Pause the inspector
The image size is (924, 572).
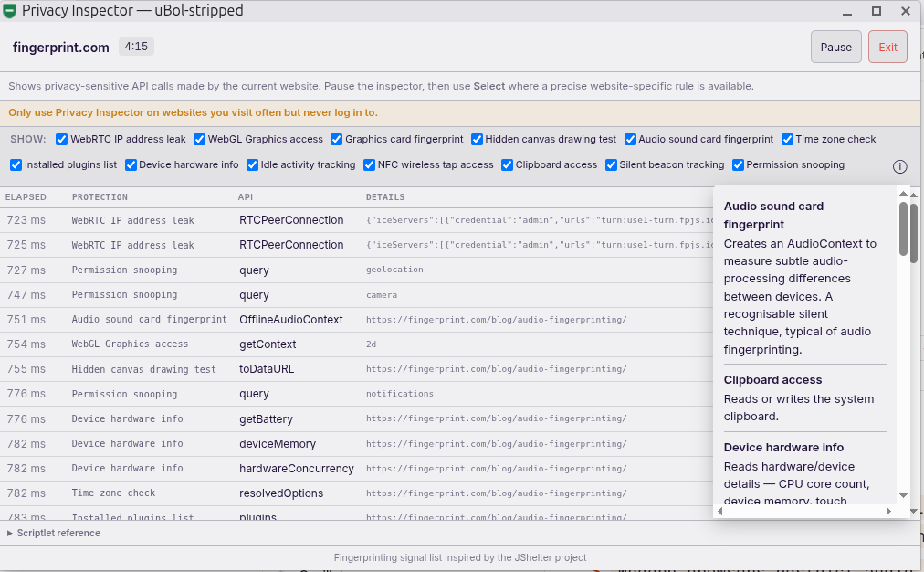pos(835,48)
